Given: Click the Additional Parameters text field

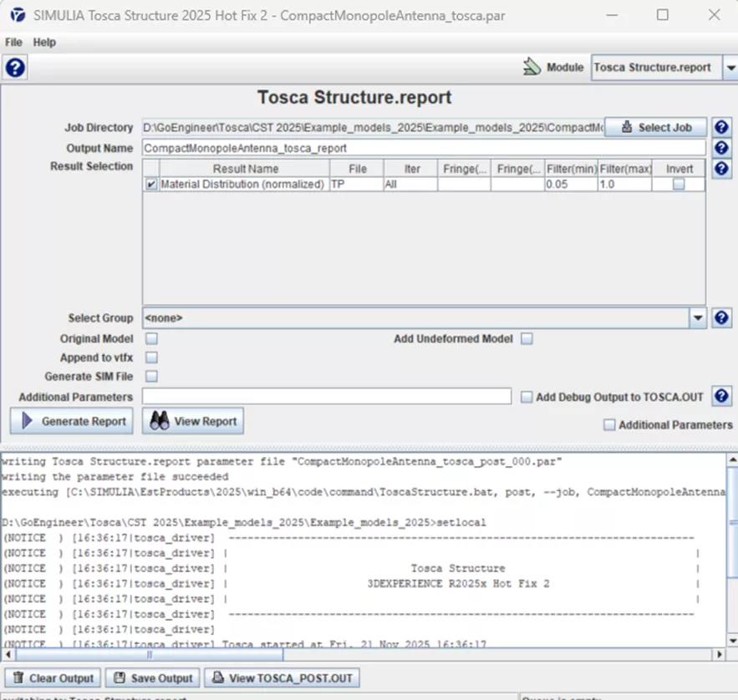Looking at the screenshot, I should (x=326, y=397).
